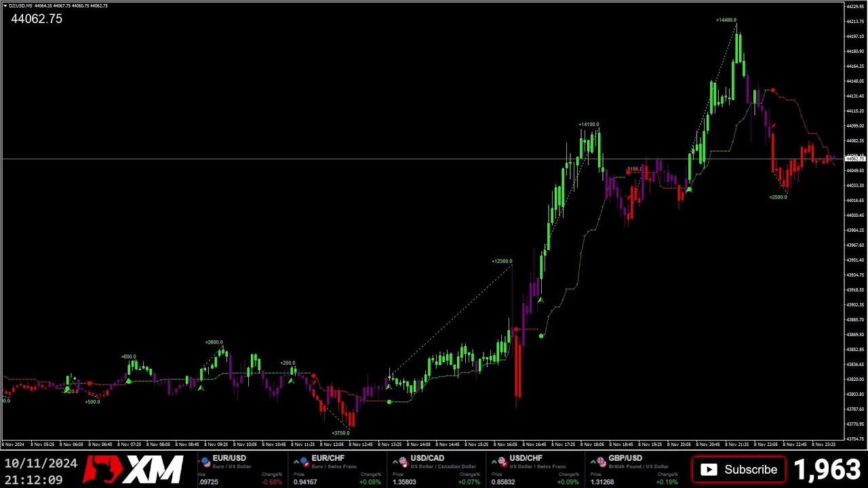868x488 pixels.
Task: Click the 44099.00 price axis label
Action: (855, 126)
